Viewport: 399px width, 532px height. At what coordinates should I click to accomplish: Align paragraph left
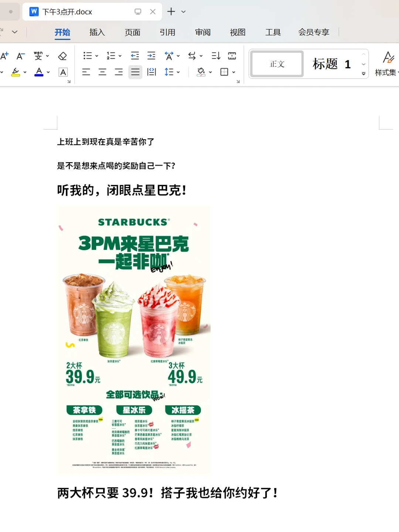[x=86, y=72]
